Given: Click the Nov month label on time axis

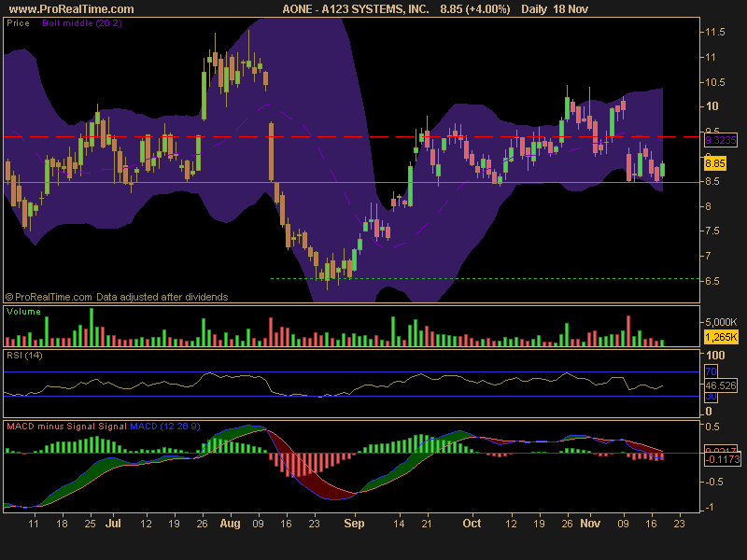Looking at the screenshot, I should [x=590, y=524].
